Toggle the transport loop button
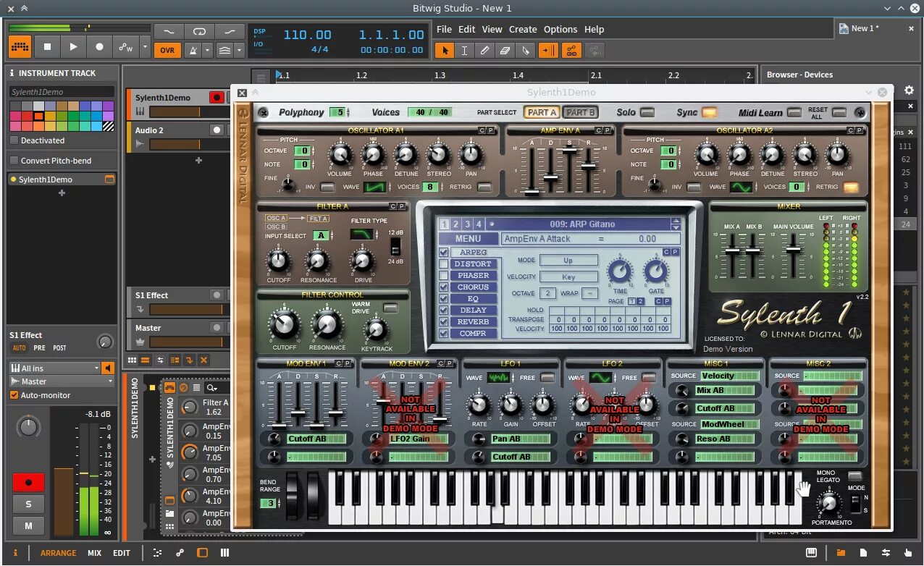 (x=198, y=32)
